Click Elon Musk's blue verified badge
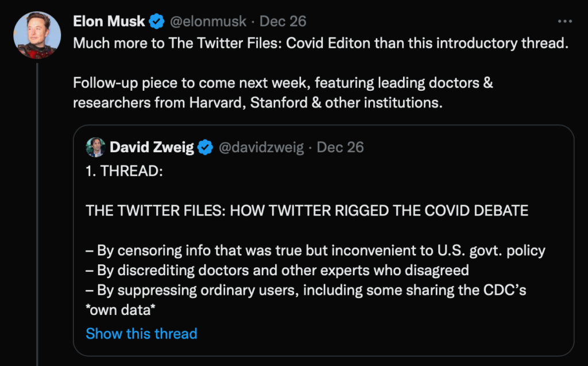 coord(156,22)
